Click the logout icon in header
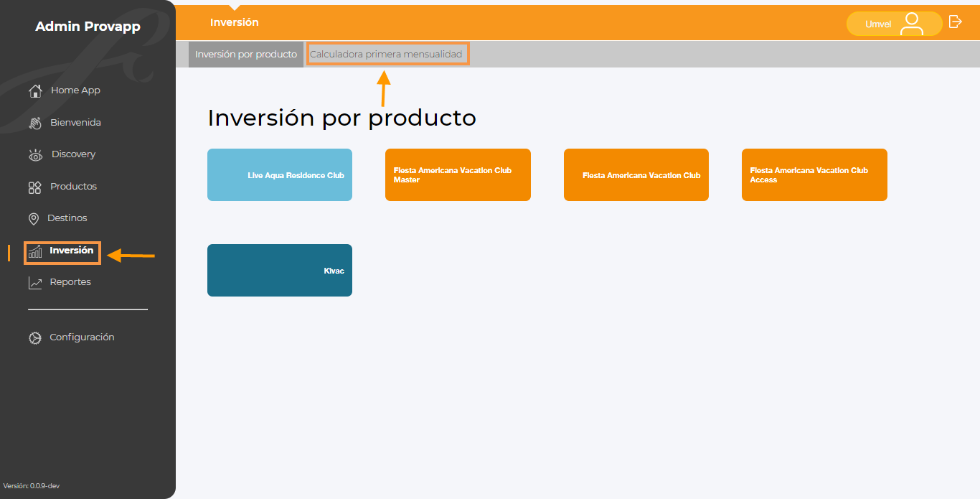The image size is (980, 499). tap(955, 22)
